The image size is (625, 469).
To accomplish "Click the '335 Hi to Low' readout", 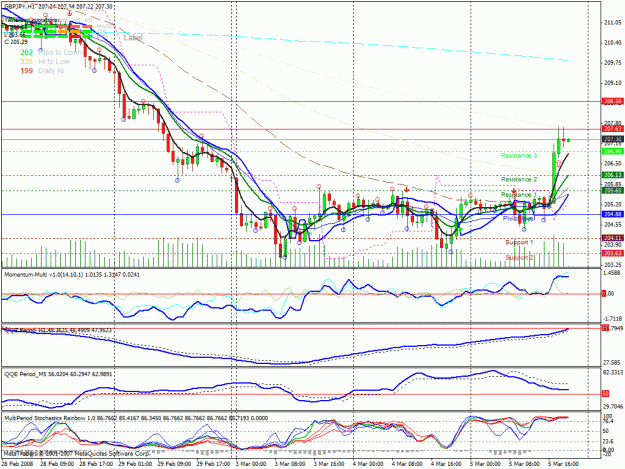I will (45, 61).
